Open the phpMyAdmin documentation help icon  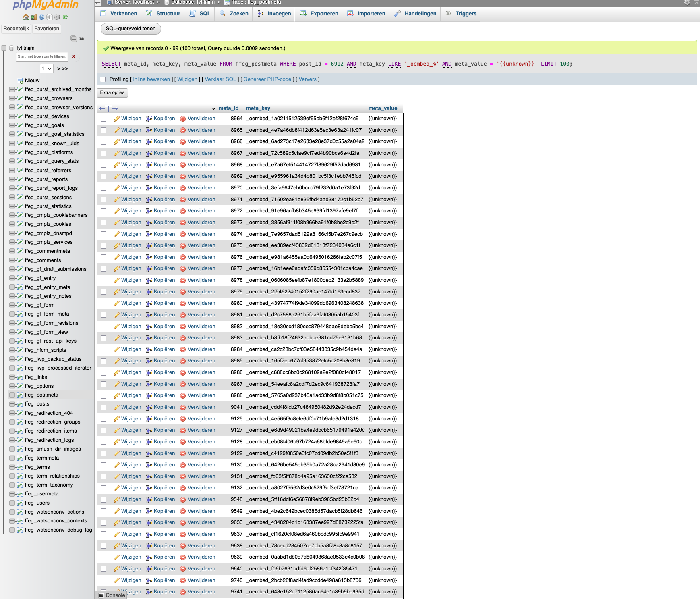[x=41, y=17]
